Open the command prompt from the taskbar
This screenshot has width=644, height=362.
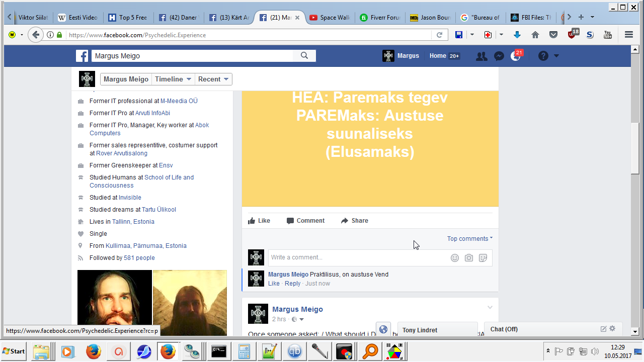tap(219, 351)
